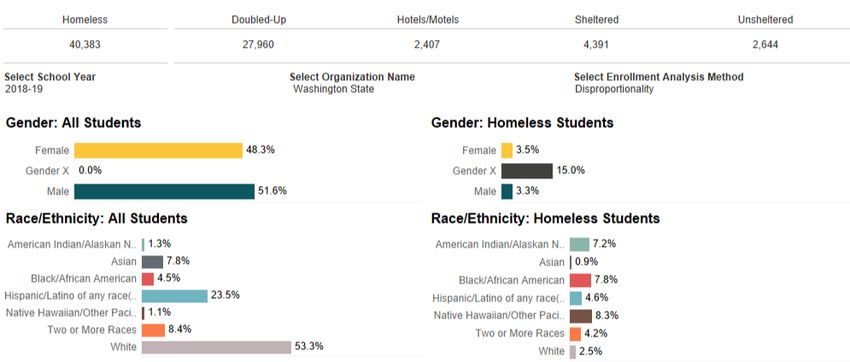Click the Two or More Races 8.4% bar

tap(153, 330)
